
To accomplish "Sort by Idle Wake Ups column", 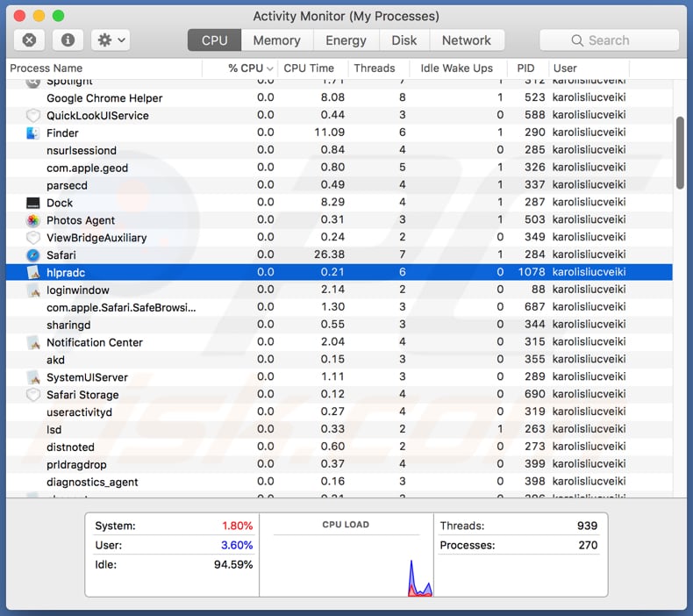I will pos(458,68).
